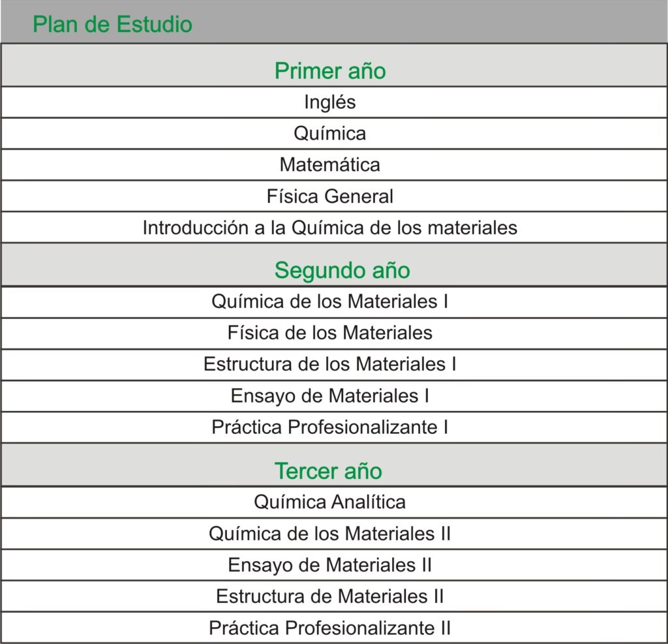Open Práctica Profesionalizante I
This screenshot has width=668, height=644.
pos(330,427)
